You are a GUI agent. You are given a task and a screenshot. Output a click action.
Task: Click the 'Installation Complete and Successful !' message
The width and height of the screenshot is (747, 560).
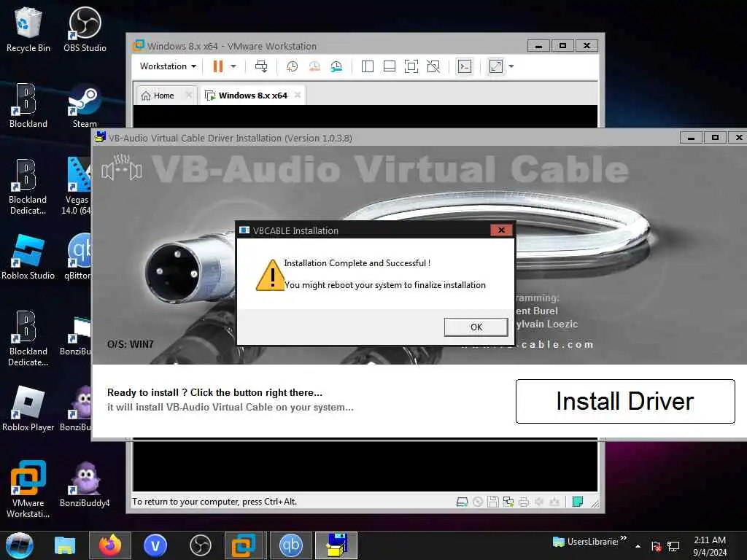(x=357, y=262)
